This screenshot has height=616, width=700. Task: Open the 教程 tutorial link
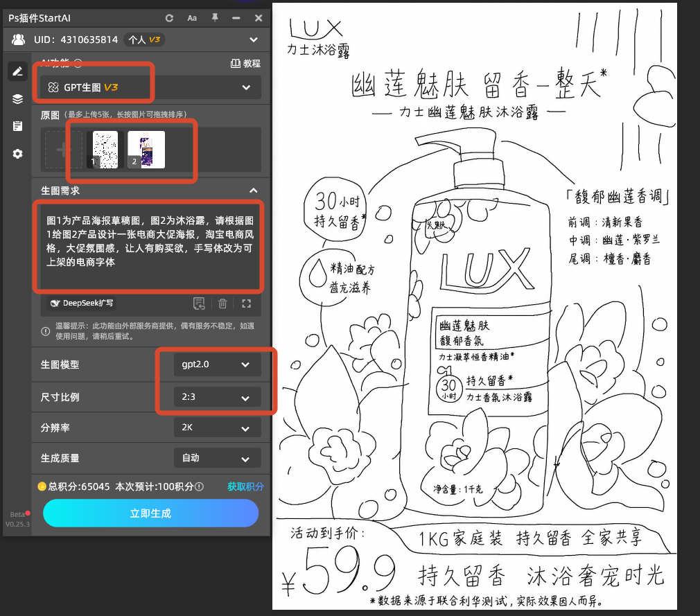[x=245, y=63]
